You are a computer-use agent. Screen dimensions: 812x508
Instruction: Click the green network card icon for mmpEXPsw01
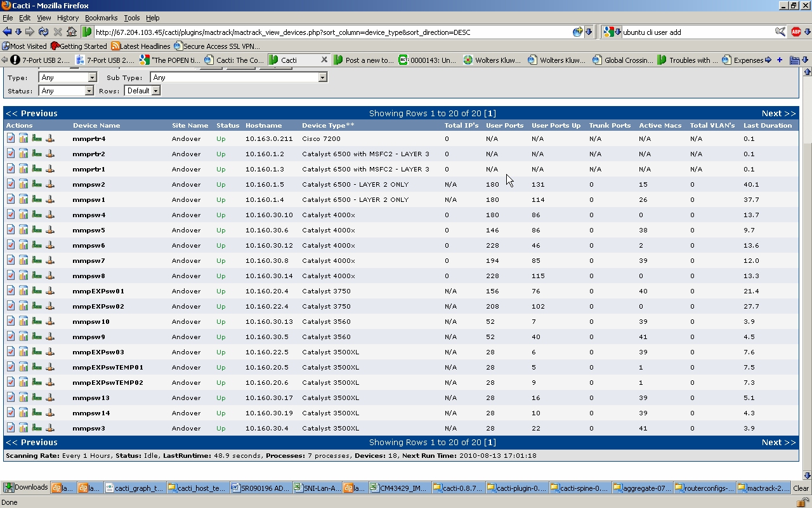click(x=37, y=291)
